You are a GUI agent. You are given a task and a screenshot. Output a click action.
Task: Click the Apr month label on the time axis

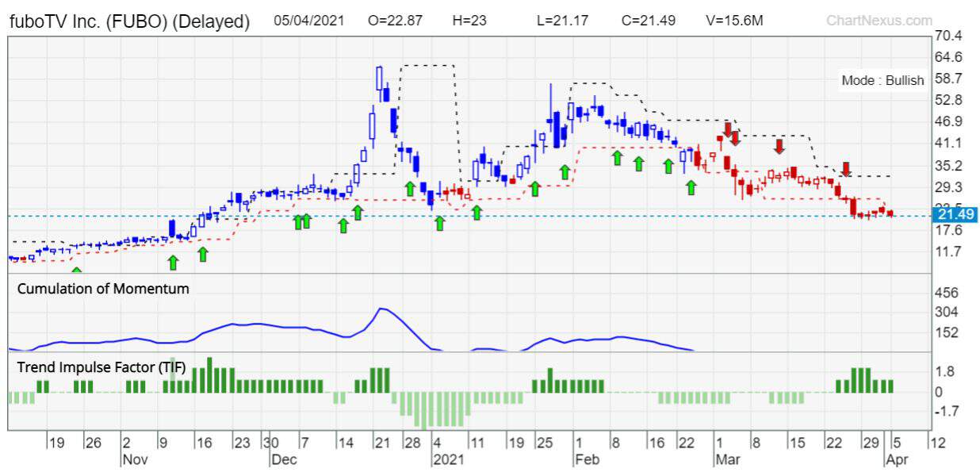pyautogui.click(x=898, y=459)
